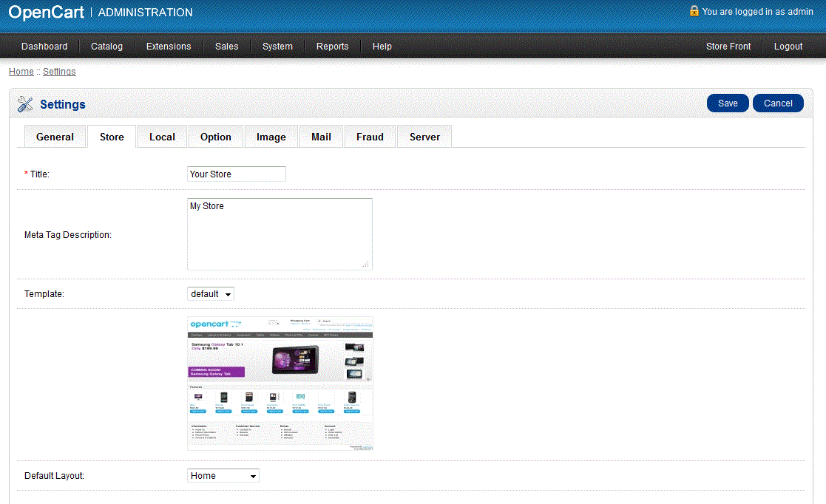
Task: Click the Store Front link
Action: pyautogui.click(x=728, y=46)
